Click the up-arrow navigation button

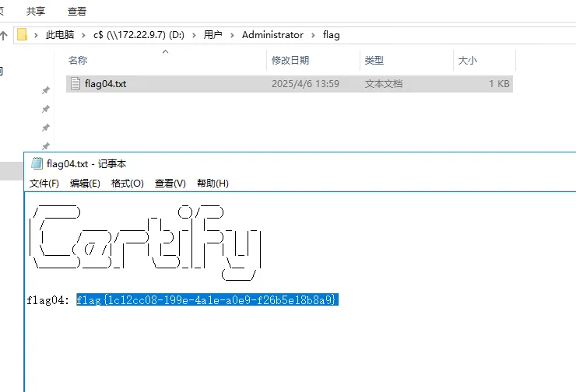click(x=4, y=36)
